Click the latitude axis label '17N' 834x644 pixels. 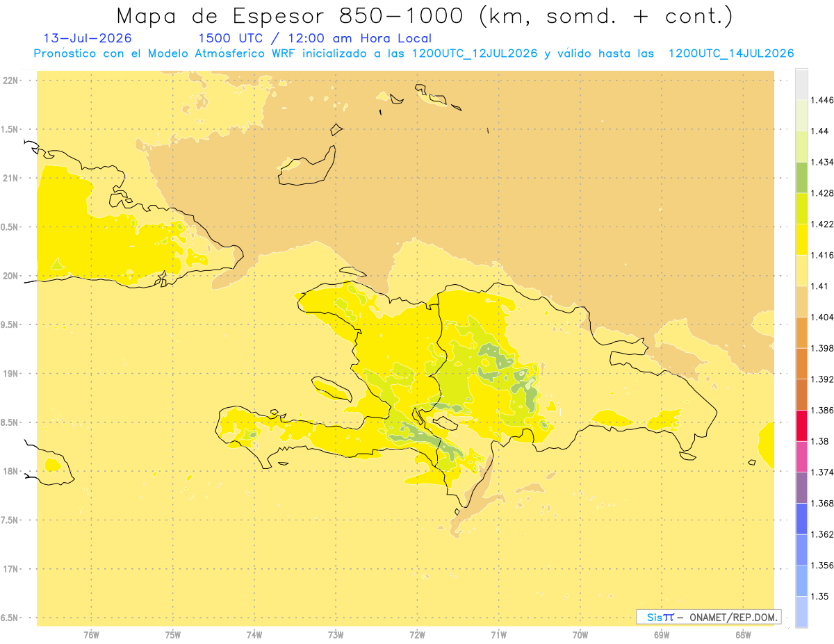point(10,569)
